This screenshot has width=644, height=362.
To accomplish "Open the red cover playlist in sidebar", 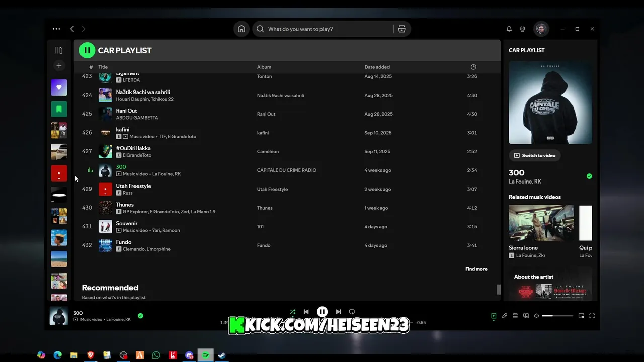I will 59,173.
